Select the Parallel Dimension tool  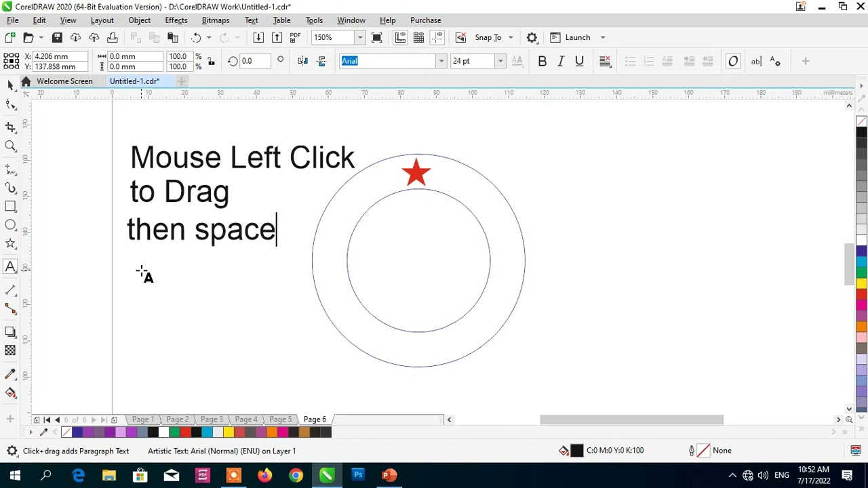click(10, 290)
